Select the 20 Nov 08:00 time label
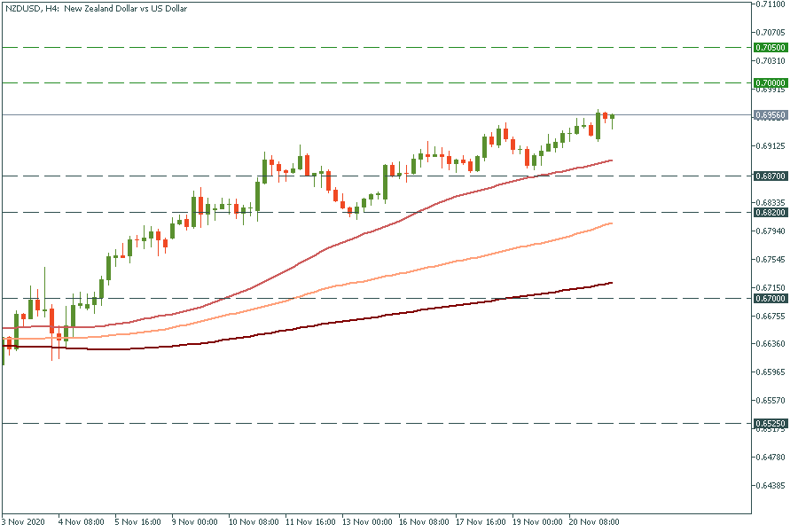Image resolution: width=798 pixels, height=532 pixels. pos(593,522)
